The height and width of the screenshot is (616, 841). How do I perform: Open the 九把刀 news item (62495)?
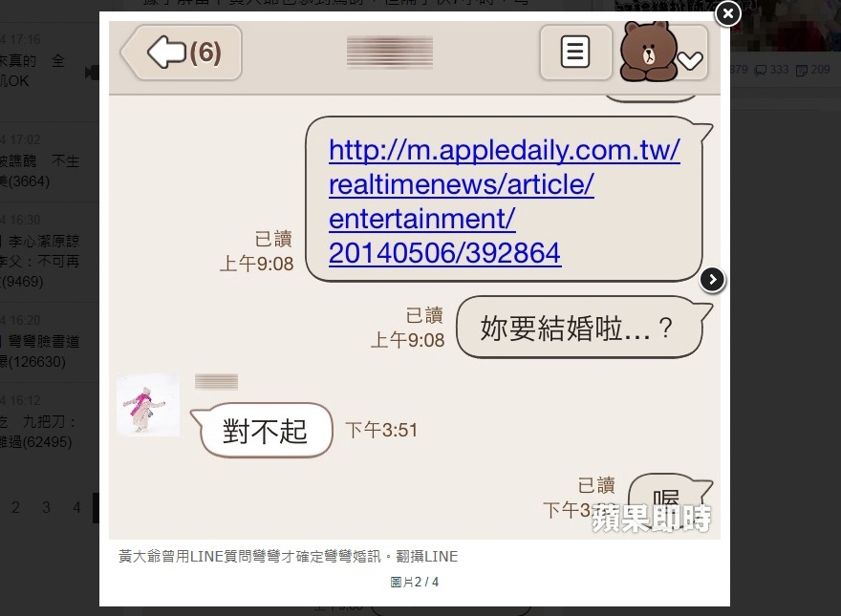[x=37, y=432]
